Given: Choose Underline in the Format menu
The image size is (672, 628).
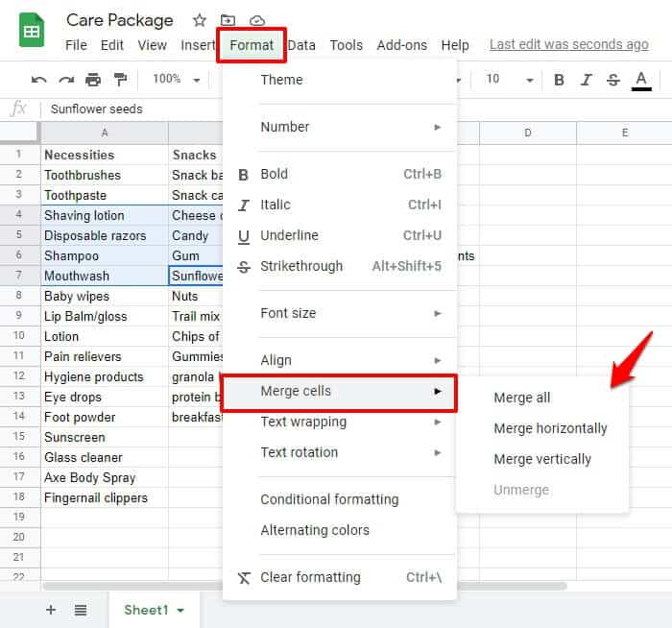Looking at the screenshot, I should [x=340, y=235].
